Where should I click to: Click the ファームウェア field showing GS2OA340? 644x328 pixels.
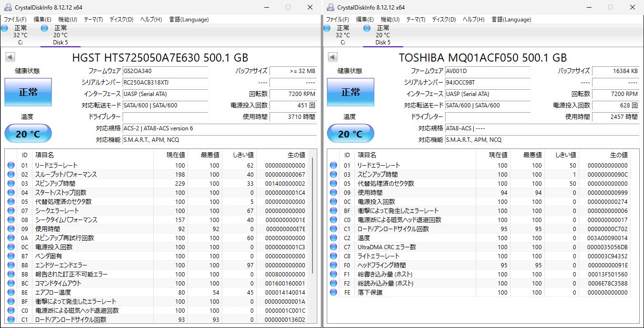(x=166, y=71)
